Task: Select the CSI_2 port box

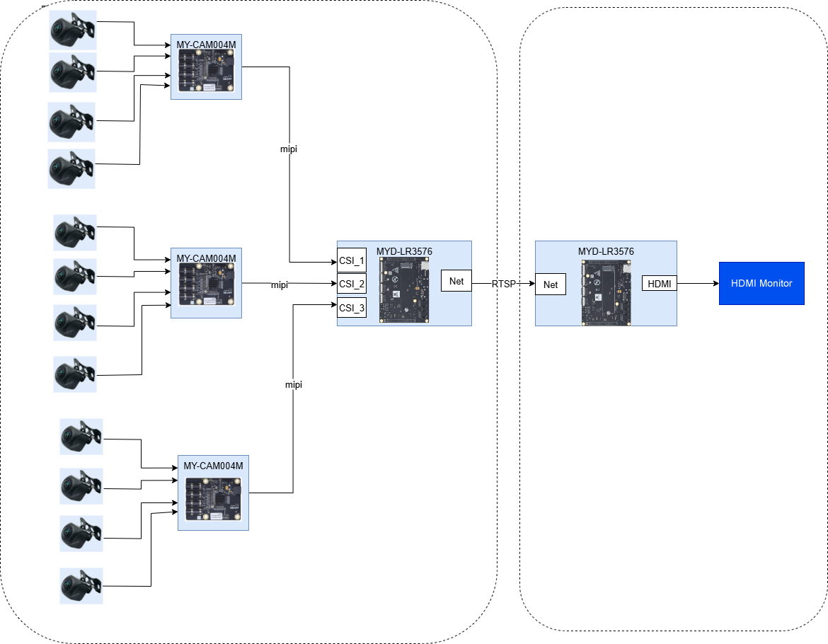Action: point(352,284)
